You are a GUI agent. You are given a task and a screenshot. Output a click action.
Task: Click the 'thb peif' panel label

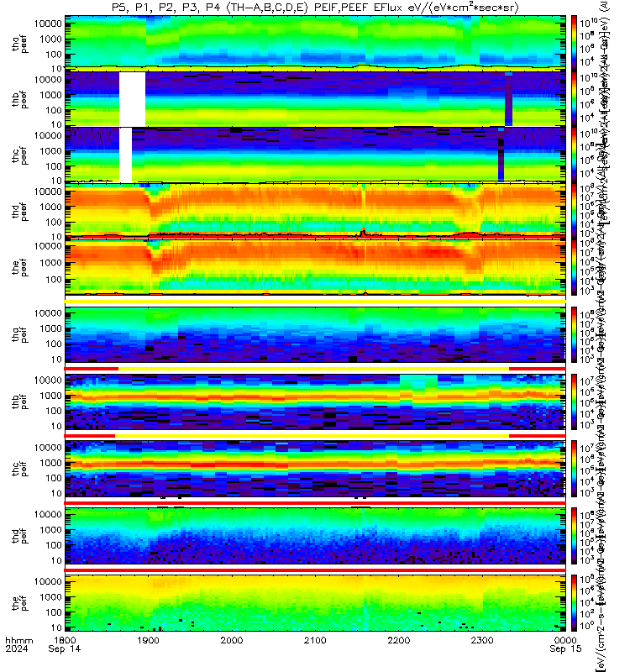(20, 402)
